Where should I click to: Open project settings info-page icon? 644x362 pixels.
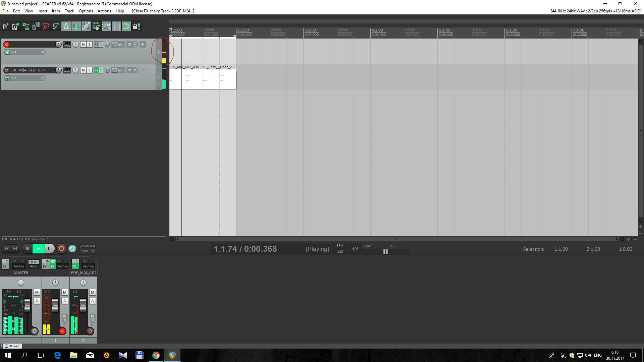pyautogui.click(x=36, y=26)
